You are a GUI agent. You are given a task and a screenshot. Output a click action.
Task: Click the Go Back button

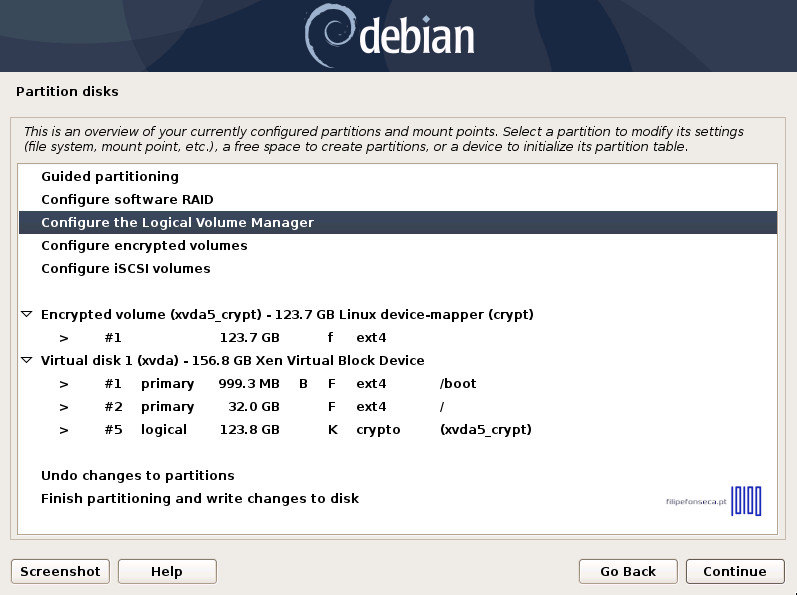(x=628, y=572)
